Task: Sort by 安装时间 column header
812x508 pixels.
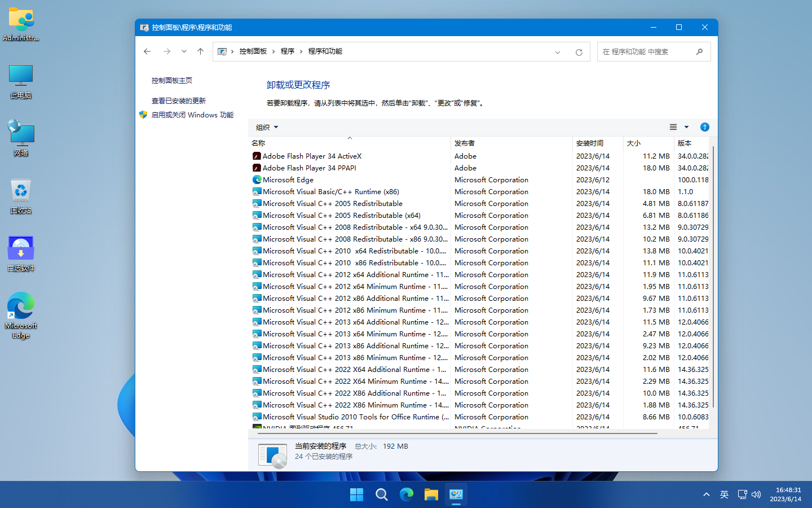Action: (x=598, y=143)
